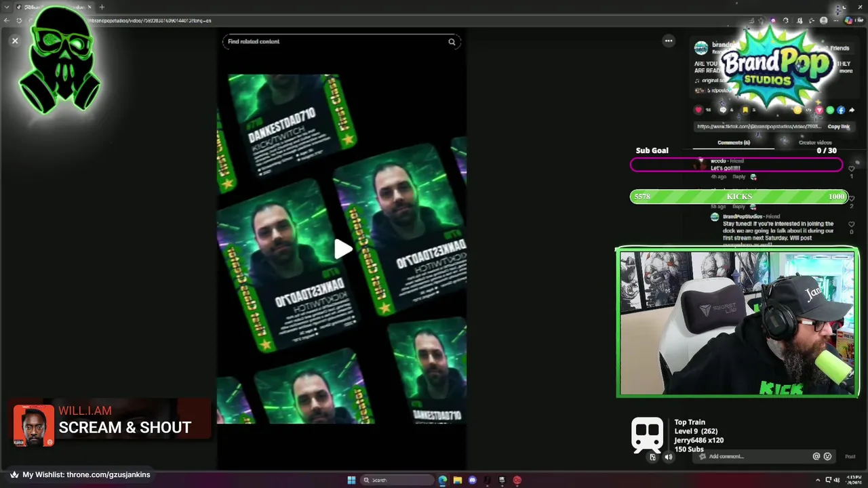Open comments via the speech bubble icon

(x=723, y=110)
